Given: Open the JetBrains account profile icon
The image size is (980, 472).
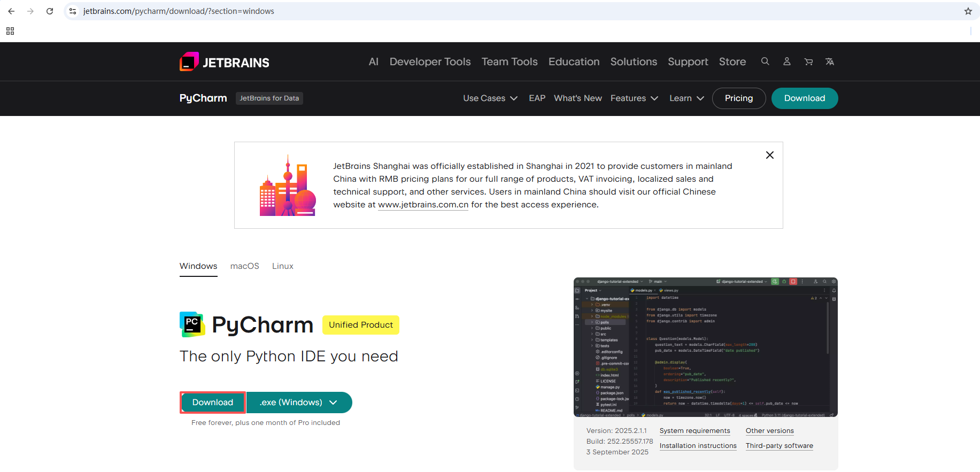Looking at the screenshot, I should click(x=787, y=61).
